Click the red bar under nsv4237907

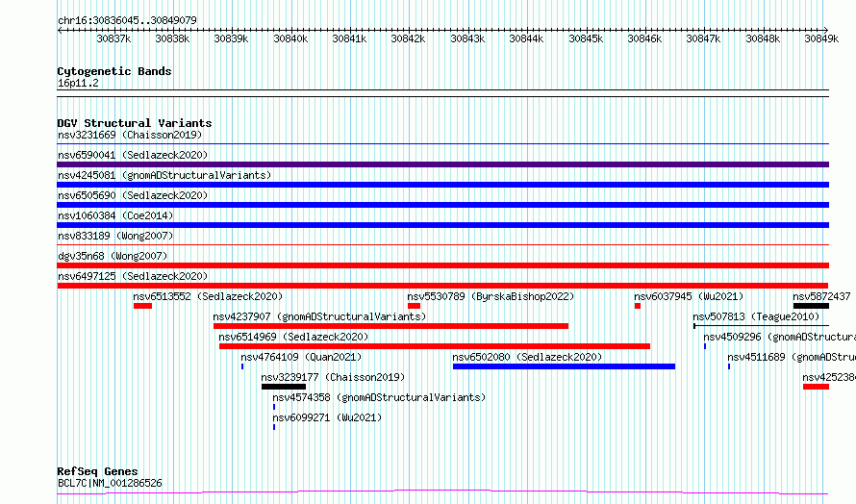point(390,326)
